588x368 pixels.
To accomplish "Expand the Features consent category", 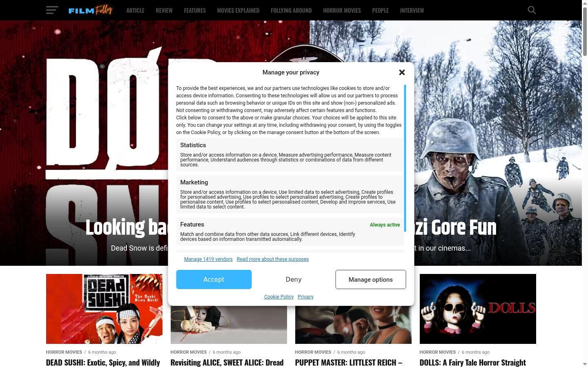I will 290,231.
